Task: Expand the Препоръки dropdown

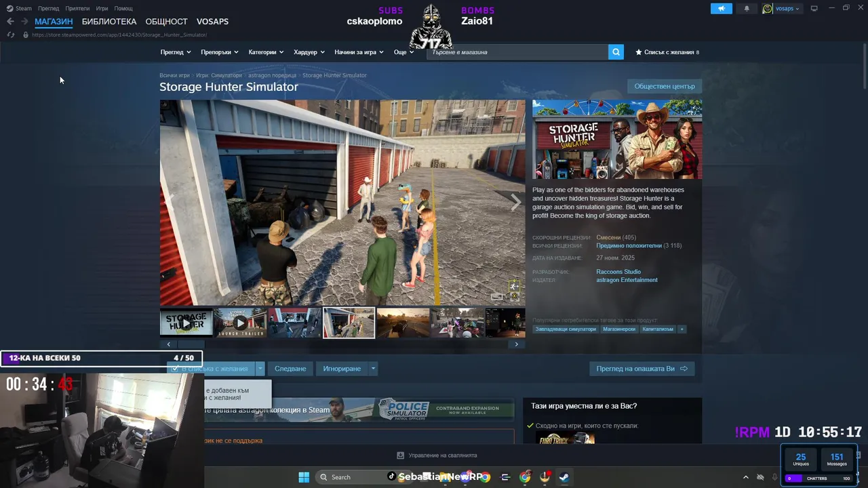Action: [220, 52]
